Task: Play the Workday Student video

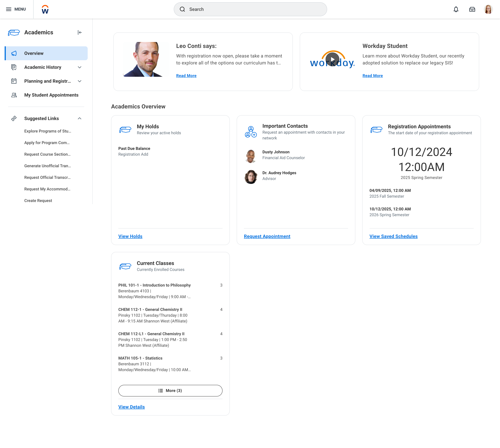Action: 332,60
